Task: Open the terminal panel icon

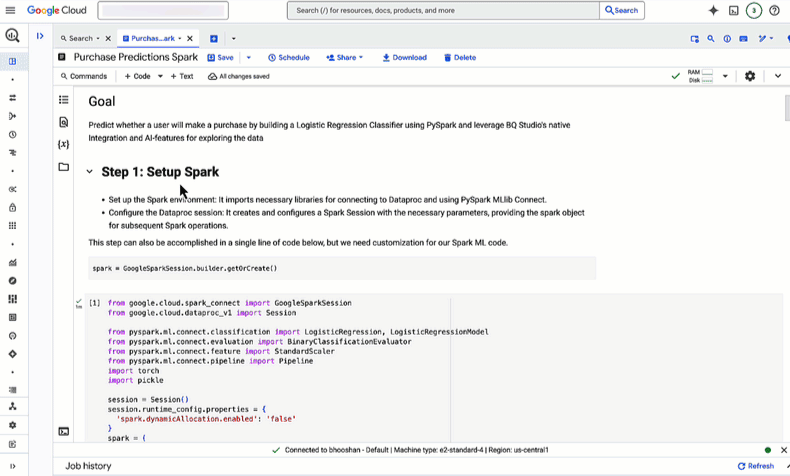Action: pos(64,431)
